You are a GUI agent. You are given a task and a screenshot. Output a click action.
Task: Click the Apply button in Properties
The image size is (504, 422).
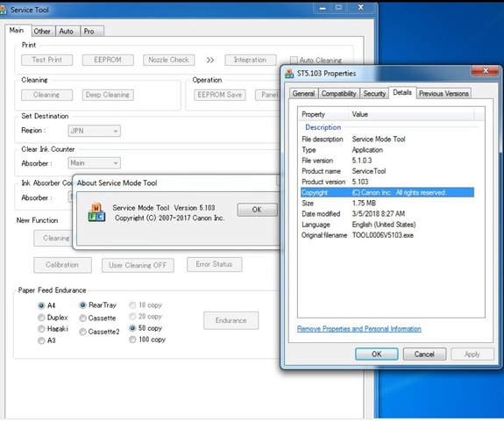[472, 354]
